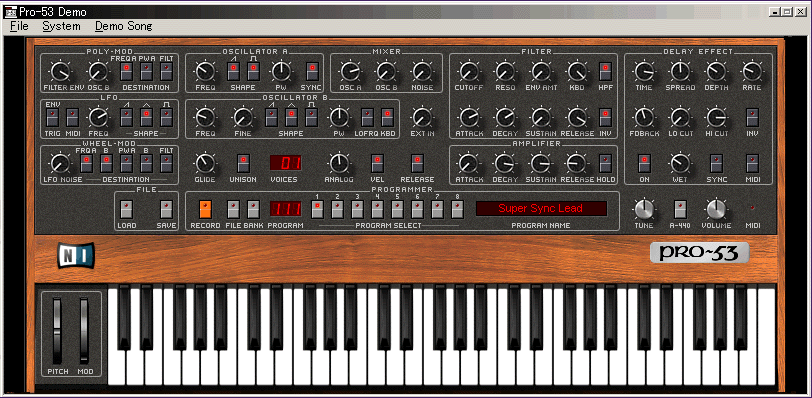
Task: Click the PRO-53 logo badge
Action: point(699,253)
